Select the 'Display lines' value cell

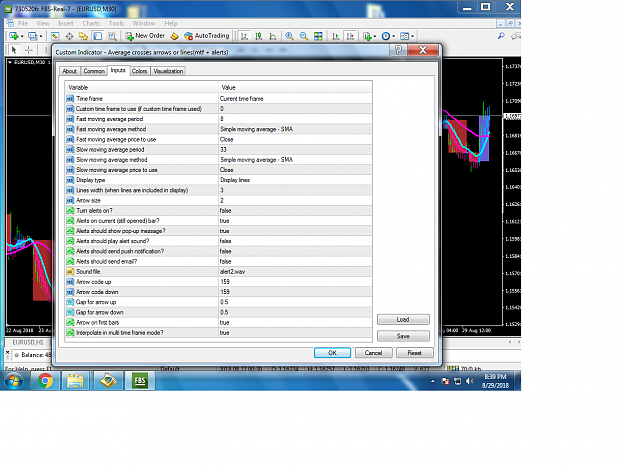pos(295,180)
